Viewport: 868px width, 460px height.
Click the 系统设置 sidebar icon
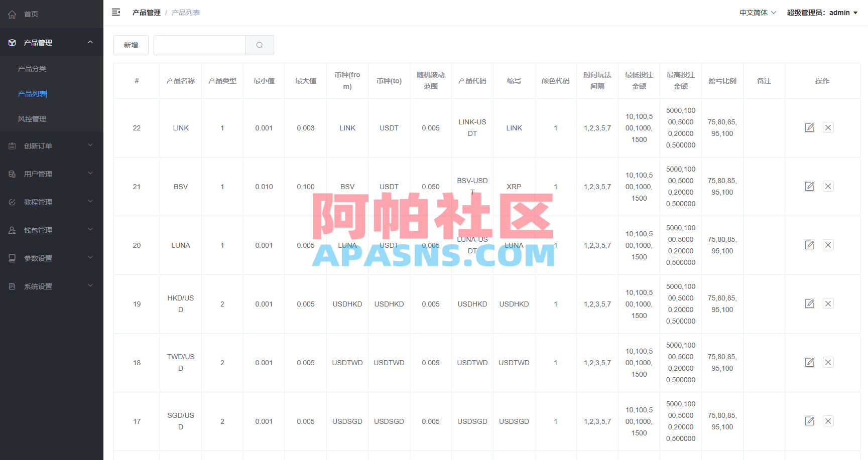pyautogui.click(x=12, y=286)
